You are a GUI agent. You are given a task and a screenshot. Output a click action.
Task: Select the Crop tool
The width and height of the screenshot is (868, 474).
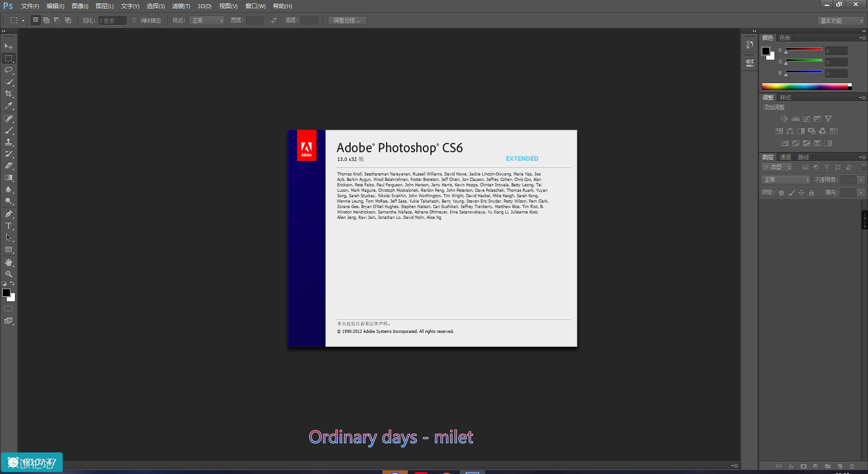[x=9, y=94]
